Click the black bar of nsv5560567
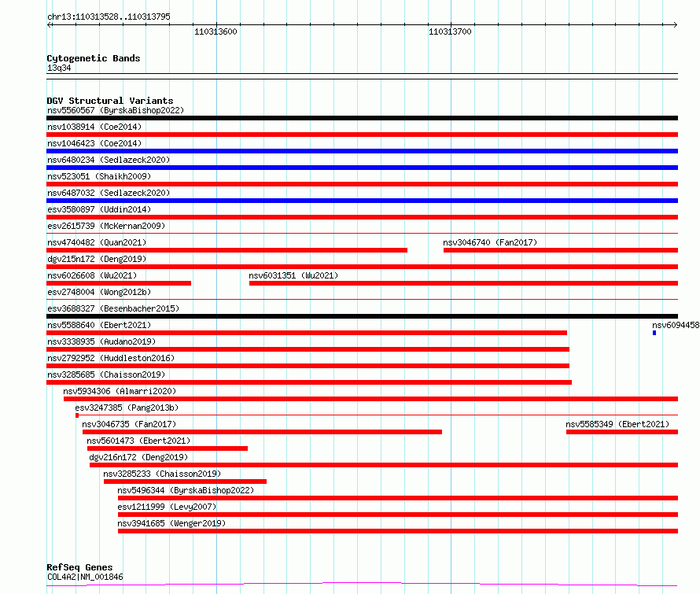700x594 pixels. pyautogui.click(x=362, y=118)
